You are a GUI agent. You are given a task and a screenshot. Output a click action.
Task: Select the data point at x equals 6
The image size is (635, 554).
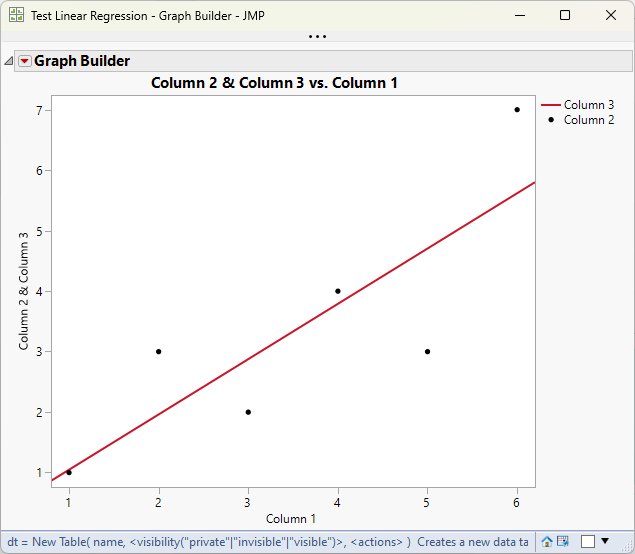pos(517,110)
